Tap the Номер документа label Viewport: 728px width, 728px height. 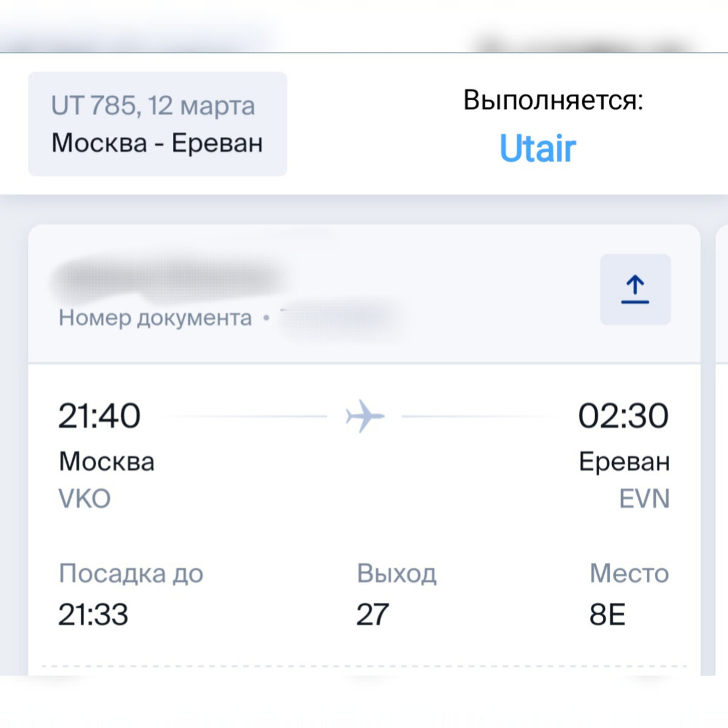click(155, 317)
